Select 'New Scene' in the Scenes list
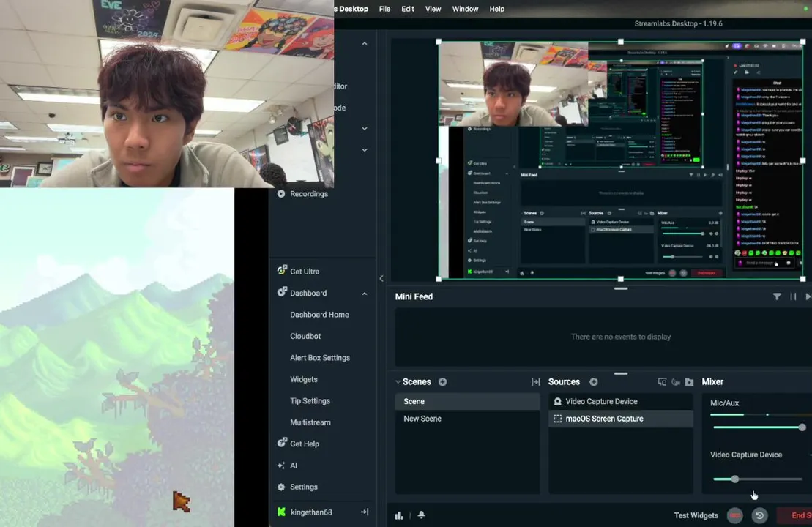This screenshot has height=527, width=812. 467,419
